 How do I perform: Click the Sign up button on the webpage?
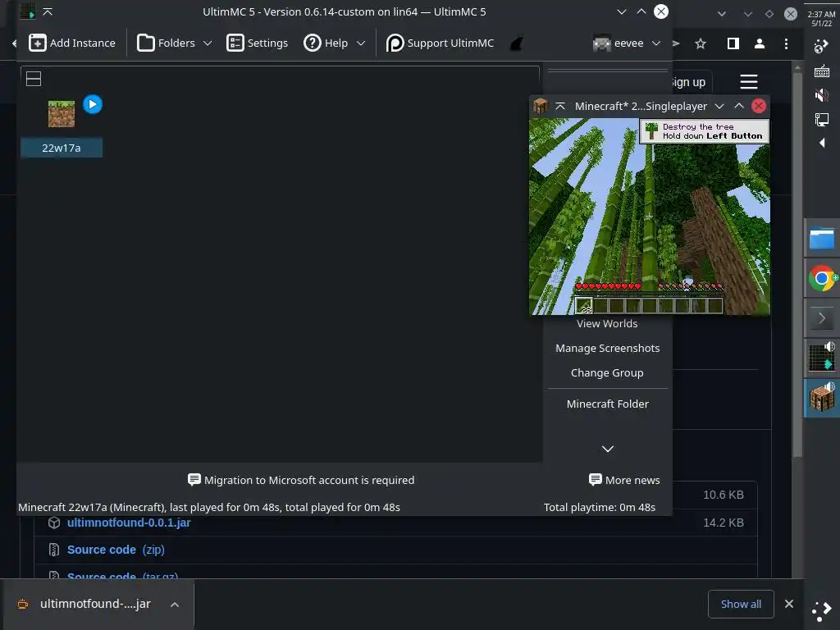(x=690, y=82)
